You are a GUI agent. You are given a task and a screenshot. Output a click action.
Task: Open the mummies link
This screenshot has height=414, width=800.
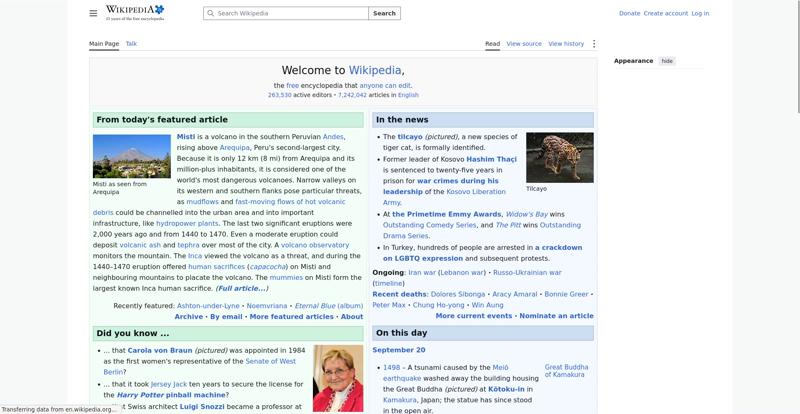pos(286,278)
